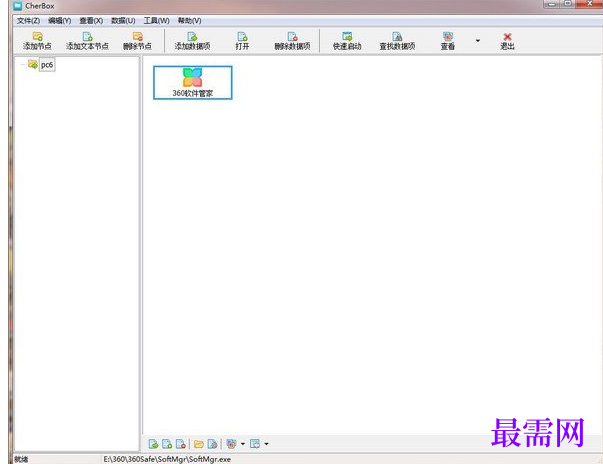Click the bottom-bar view mode icon
This screenshot has height=464, width=603.
tap(231, 444)
